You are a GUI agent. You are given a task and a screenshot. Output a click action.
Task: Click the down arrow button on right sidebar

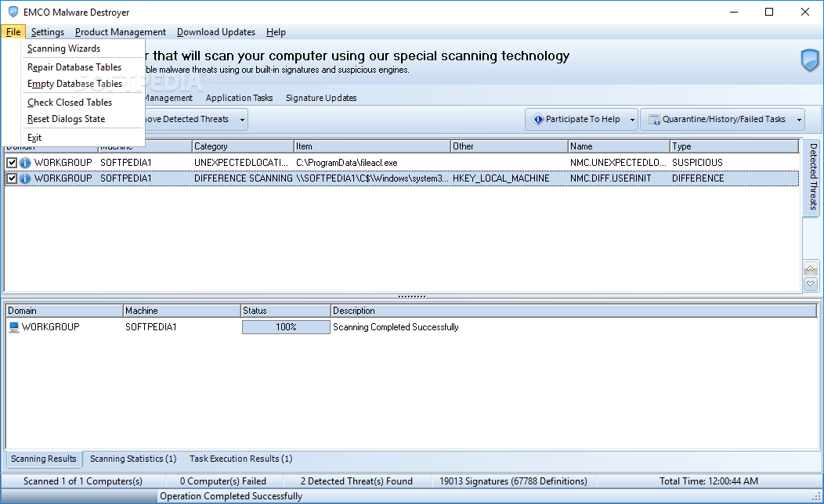point(811,283)
